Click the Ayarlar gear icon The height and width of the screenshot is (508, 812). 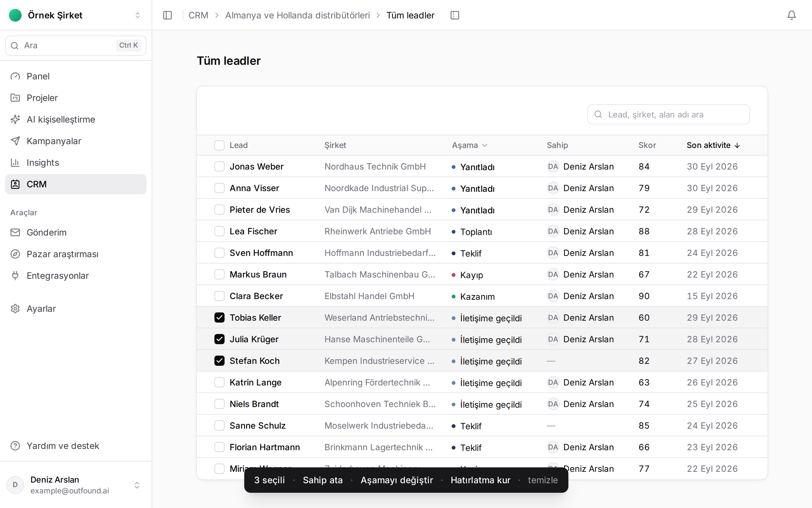15,308
